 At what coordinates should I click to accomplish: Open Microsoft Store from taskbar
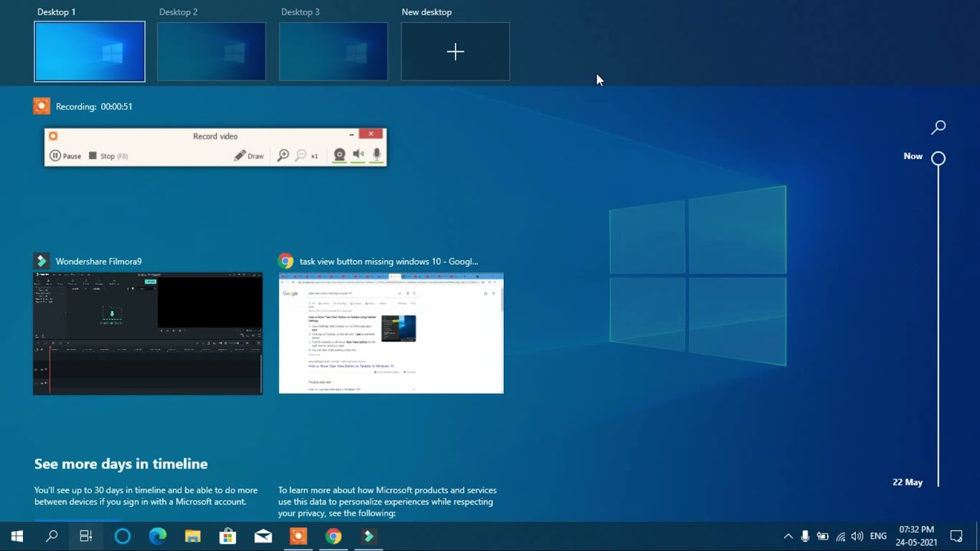click(227, 536)
